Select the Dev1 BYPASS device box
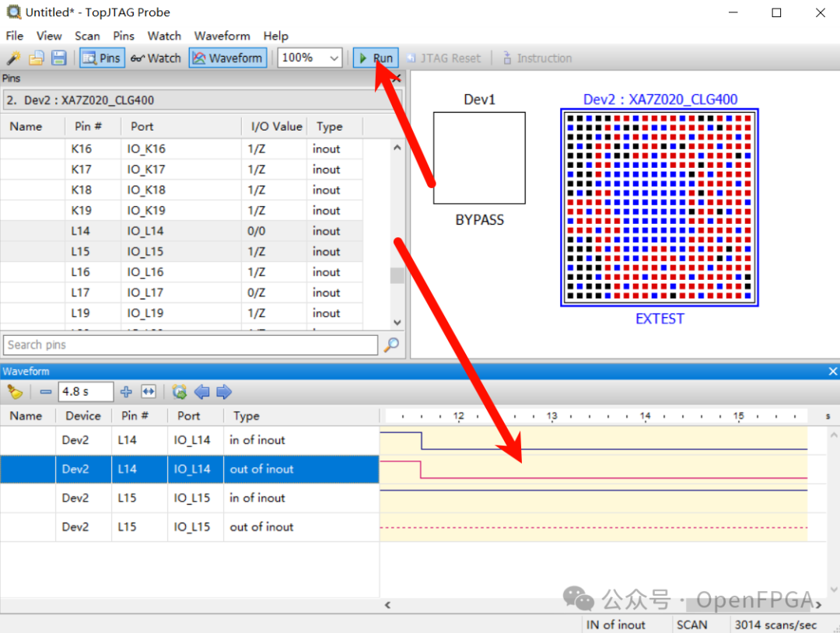Image resolution: width=840 pixels, height=633 pixels. [479, 158]
